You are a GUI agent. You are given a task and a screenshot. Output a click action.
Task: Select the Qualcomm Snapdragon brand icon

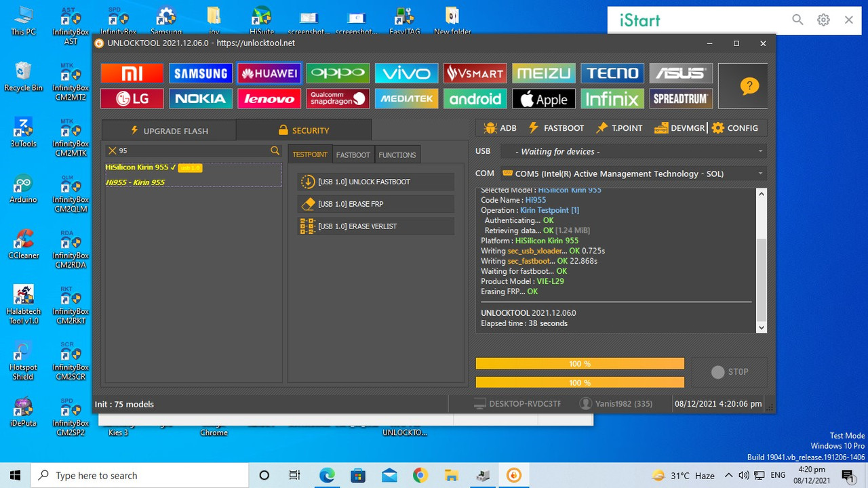click(338, 98)
